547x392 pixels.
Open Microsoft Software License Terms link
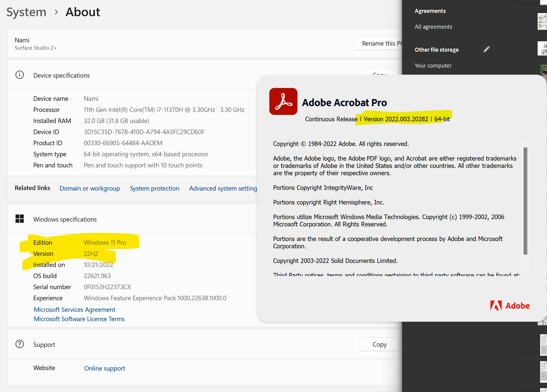coord(79,319)
